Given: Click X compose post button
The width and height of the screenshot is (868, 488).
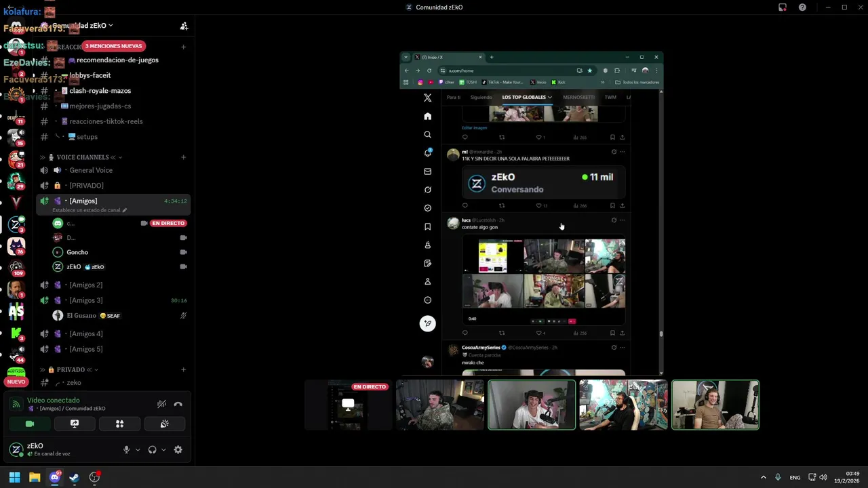Looking at the screenshot, I should [427, 323].
